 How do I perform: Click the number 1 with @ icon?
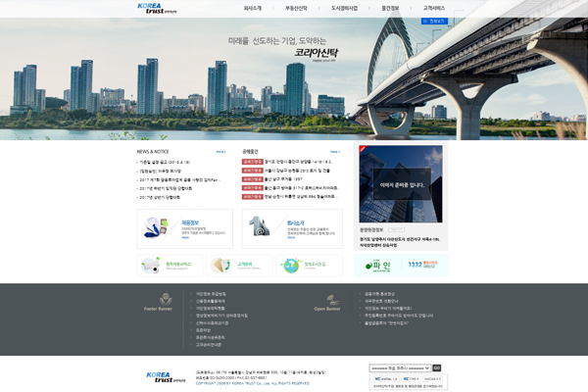(x=260, y=226)
